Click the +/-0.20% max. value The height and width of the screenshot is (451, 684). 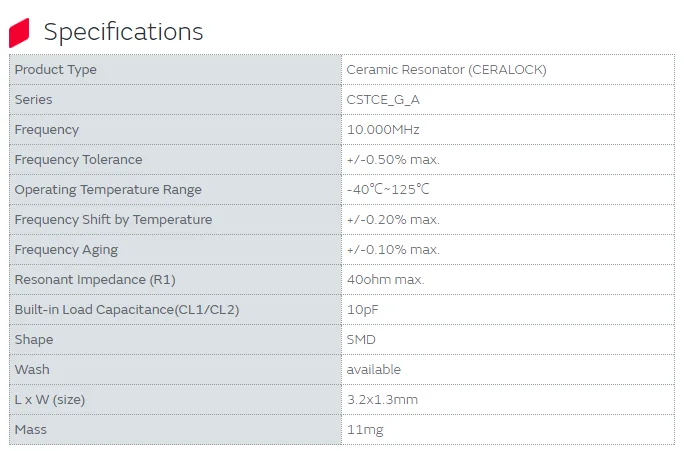(x=393, y=220)
